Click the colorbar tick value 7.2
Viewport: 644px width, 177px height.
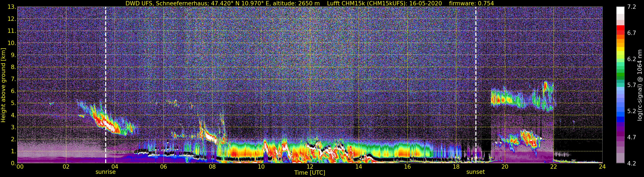pos(632,7)
